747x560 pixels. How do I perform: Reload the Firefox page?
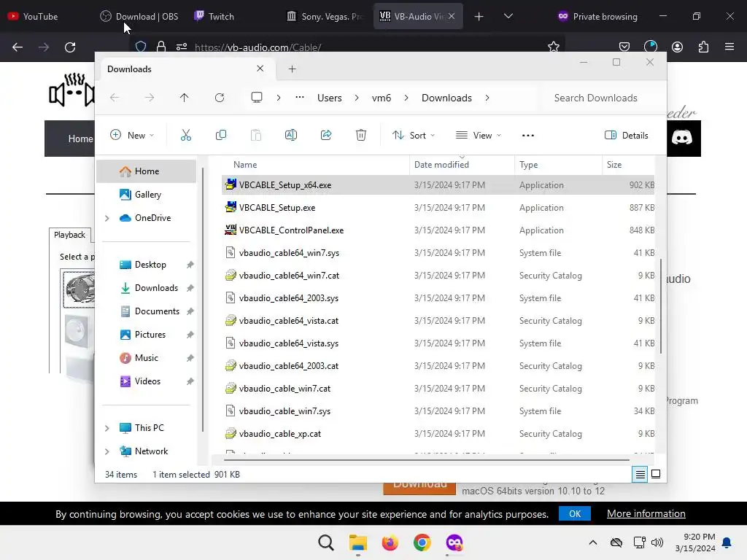pos(70,47)
